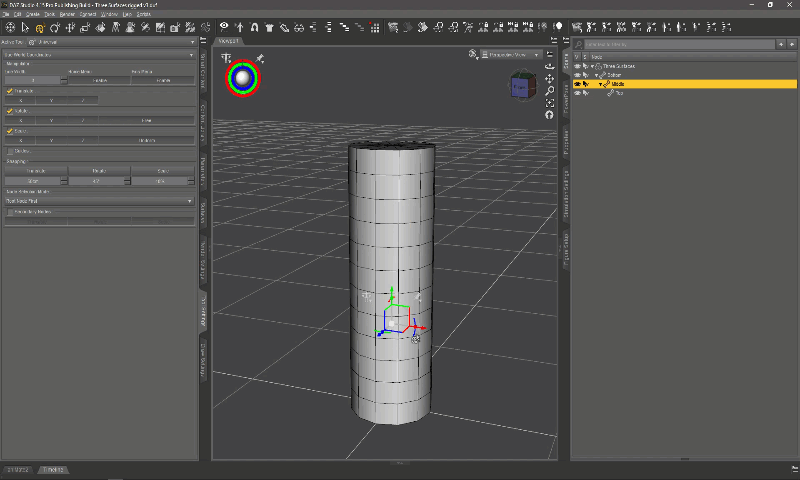Click the Scene pane search magnifier icon
The image size is (800, 480).
579,44
